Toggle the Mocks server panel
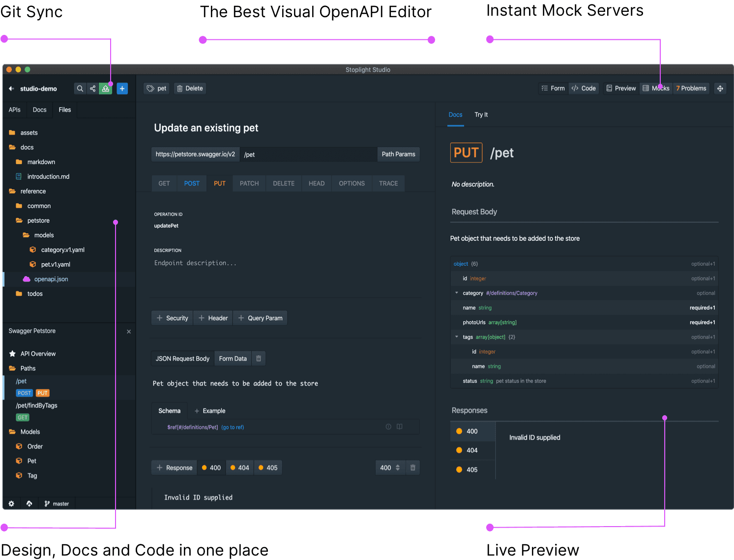734x560 pixels. [x=656, y=88]
